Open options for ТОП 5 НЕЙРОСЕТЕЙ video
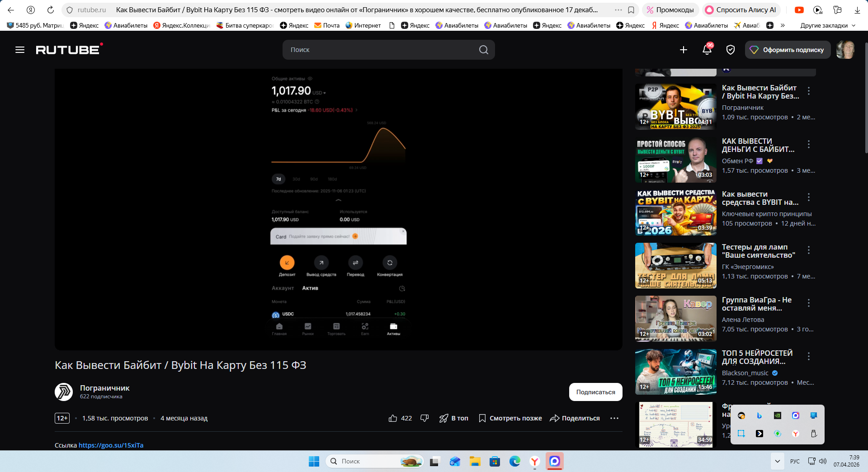 click(x=809, y=356)
